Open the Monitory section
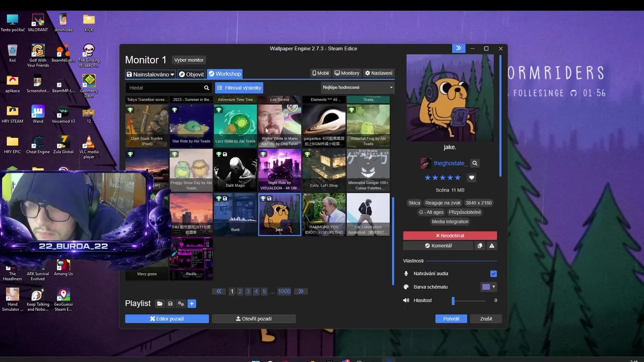Viewport: 644px width, 362px height. tap(347, 73)
